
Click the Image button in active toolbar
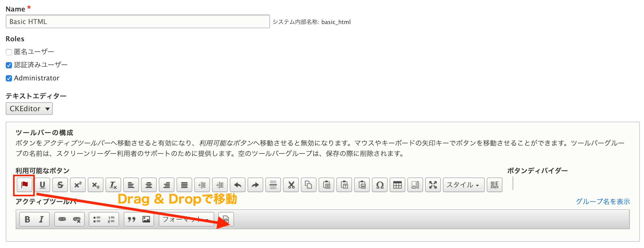click(146, 220)
